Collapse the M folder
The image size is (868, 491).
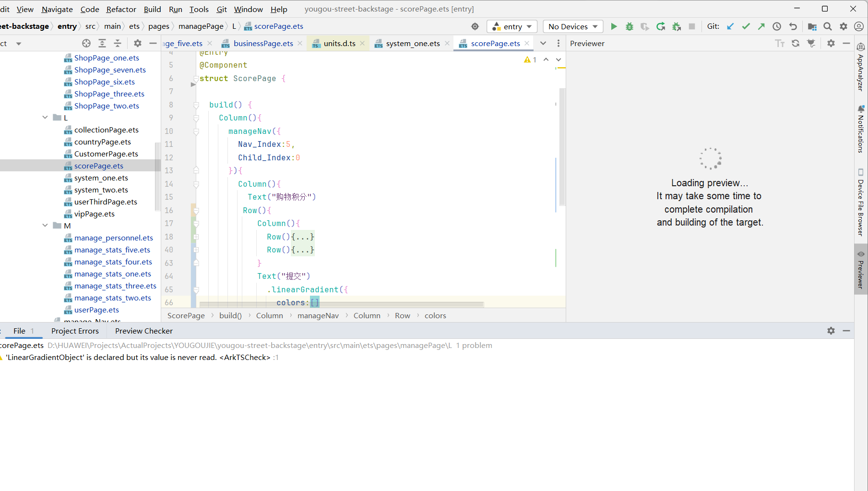click(45, 226)
